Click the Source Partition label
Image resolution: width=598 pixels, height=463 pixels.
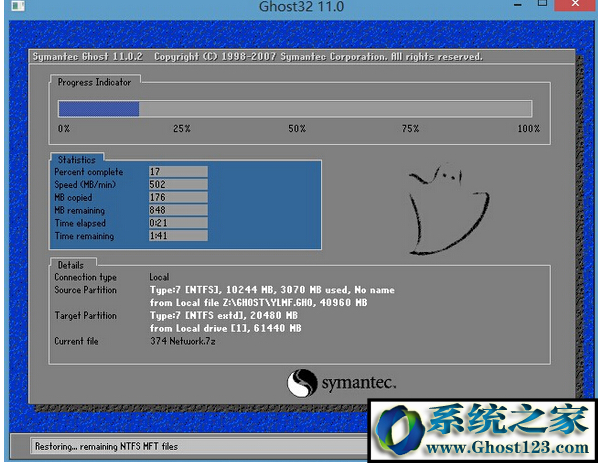[85, 290]
